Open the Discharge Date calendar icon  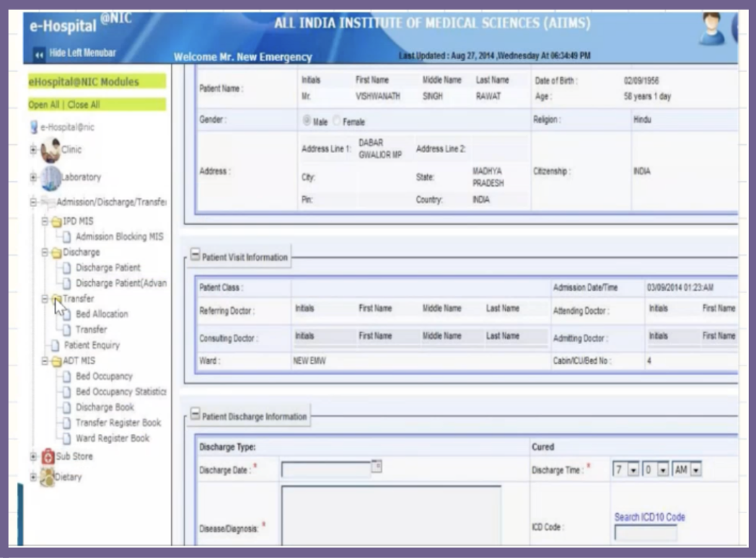(376, 467)
